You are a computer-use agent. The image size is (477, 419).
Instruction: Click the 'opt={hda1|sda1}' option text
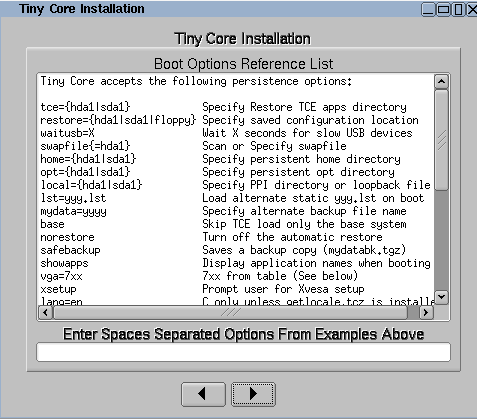tap(85, 172)
